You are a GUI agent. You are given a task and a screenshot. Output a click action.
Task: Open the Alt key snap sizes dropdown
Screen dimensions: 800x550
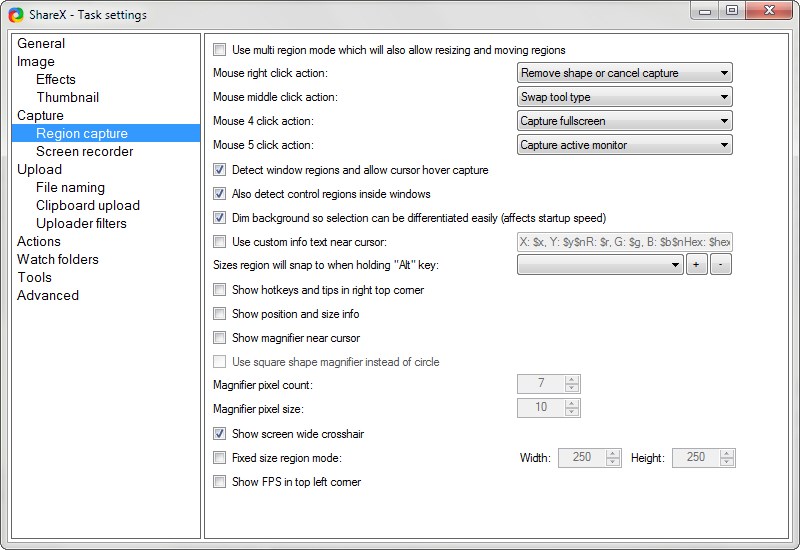(x=600, y=264)
